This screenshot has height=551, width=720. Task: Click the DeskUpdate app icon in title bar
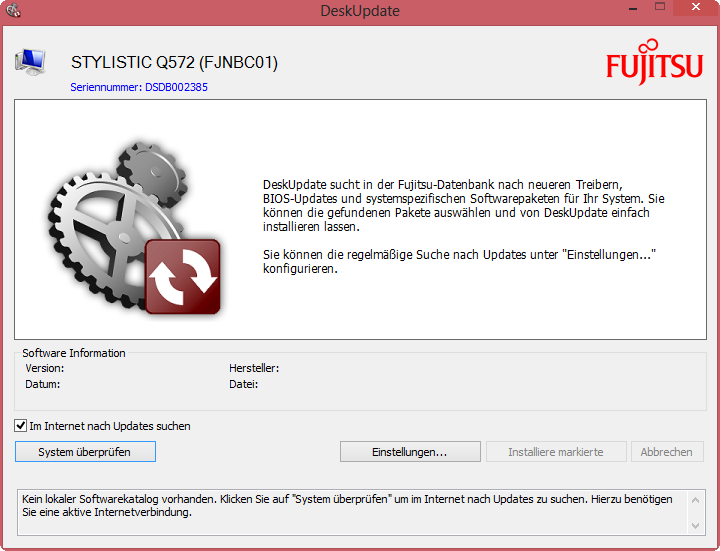(x=13, y=10)
